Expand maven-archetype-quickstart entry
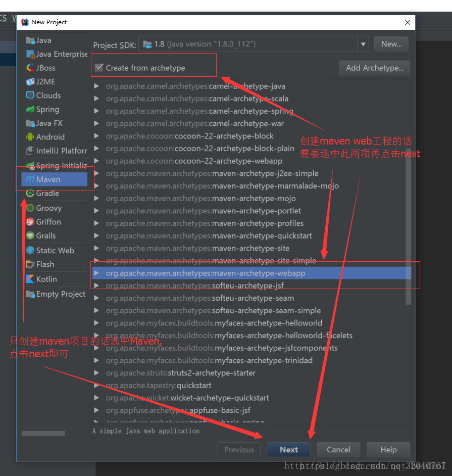The image size is (452, 476). [x=96, y=236]
